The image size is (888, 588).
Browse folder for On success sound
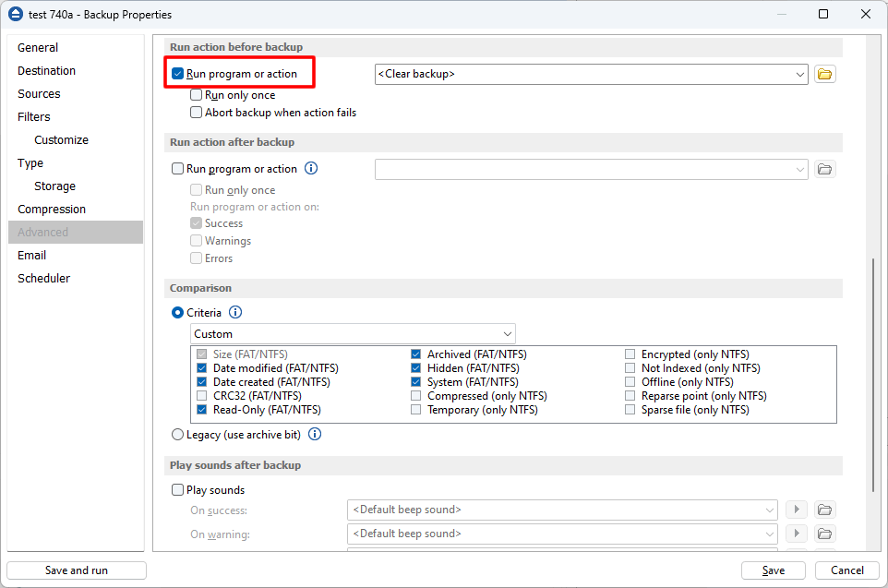coord(825,510)
